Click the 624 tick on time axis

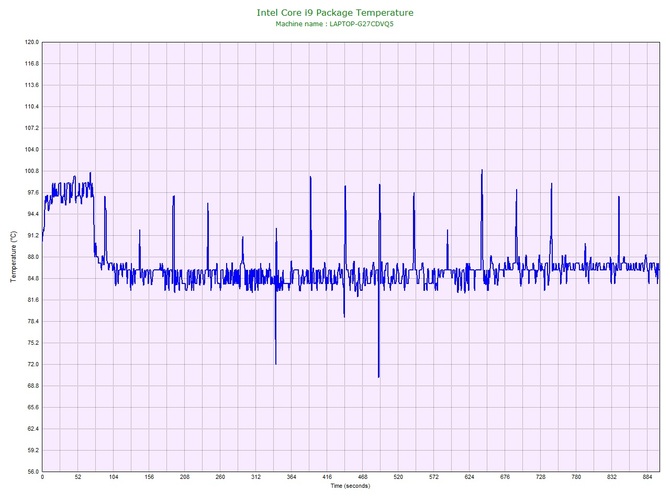(469, 477)
